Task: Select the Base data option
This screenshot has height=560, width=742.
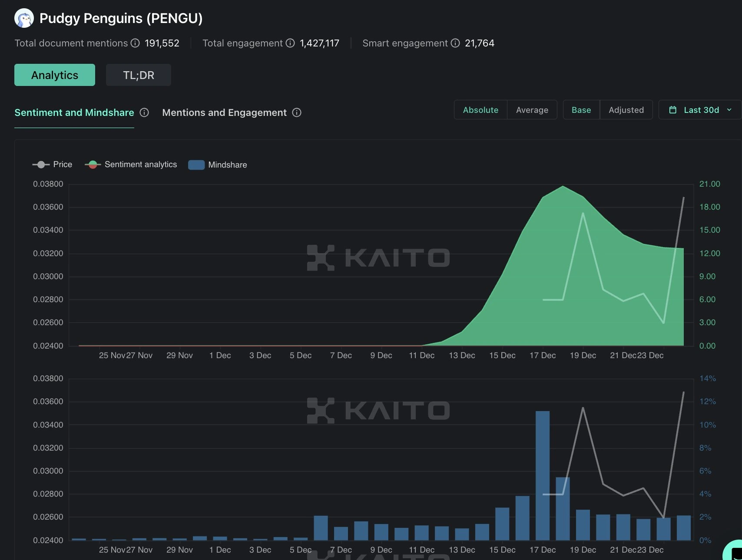Action: (581, 110)
